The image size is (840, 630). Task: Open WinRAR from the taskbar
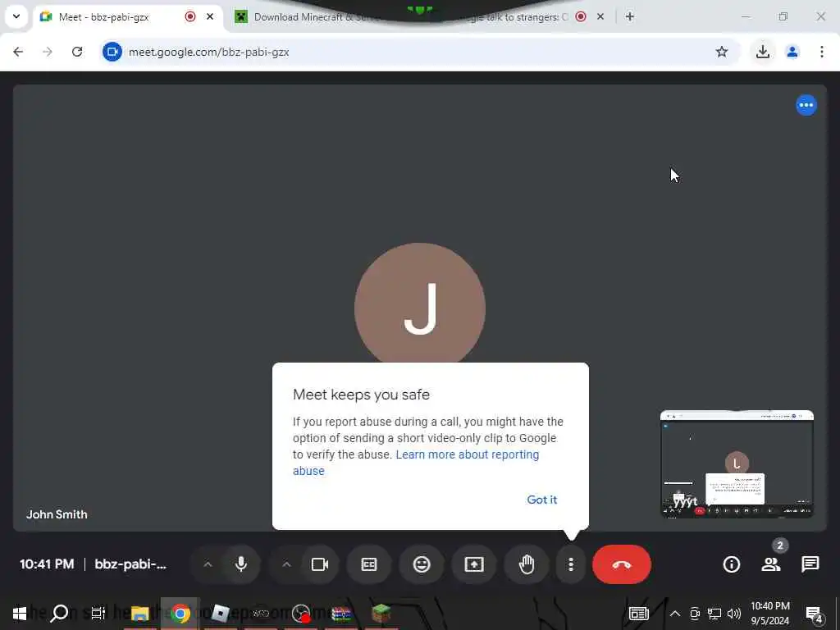click(341, 614)
